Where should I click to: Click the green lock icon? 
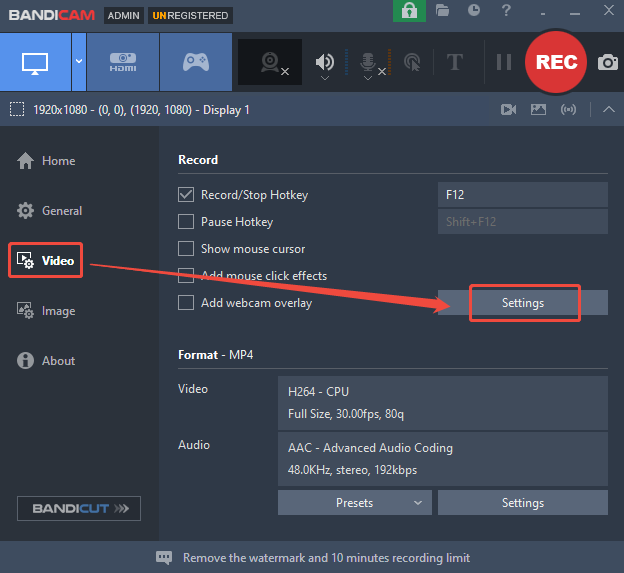[x=410, y=11]
